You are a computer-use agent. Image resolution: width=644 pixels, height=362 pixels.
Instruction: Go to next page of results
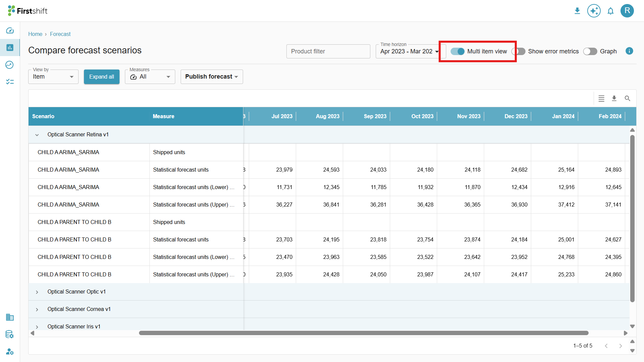(x=620, y=346)
